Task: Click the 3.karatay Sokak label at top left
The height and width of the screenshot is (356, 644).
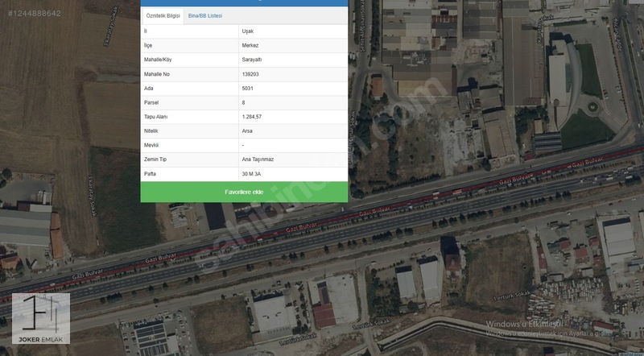Action: (x=111, y=26)
